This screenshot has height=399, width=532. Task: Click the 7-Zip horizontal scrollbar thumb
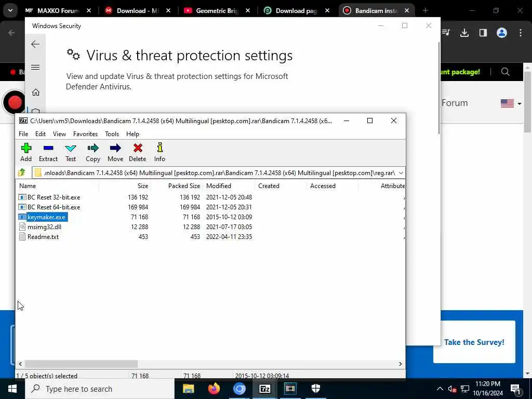click(81, 364)
